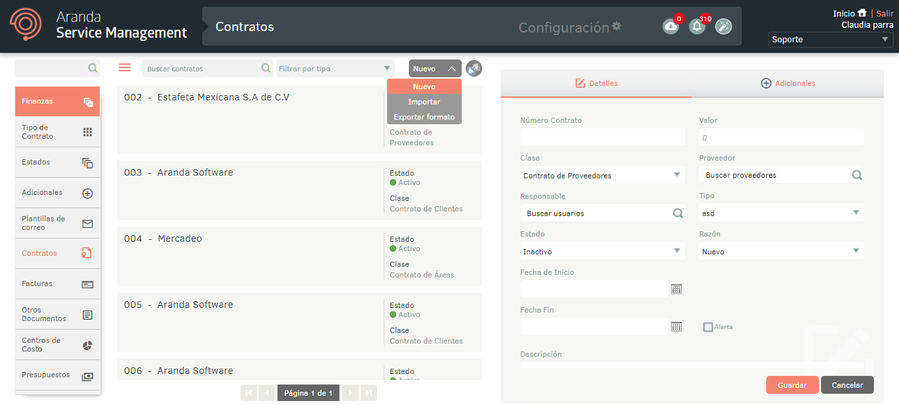Click the Página 1 de 1 indicator
Viewport: 899px width, 405px height.
[309, 393]
